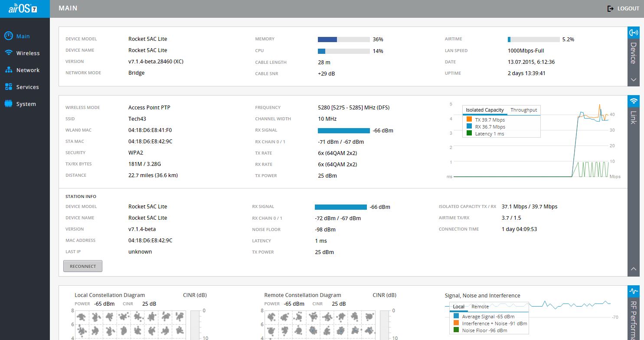Click the Device panel radio icon
Screen dimensions: 644x340
coord(634,32)
